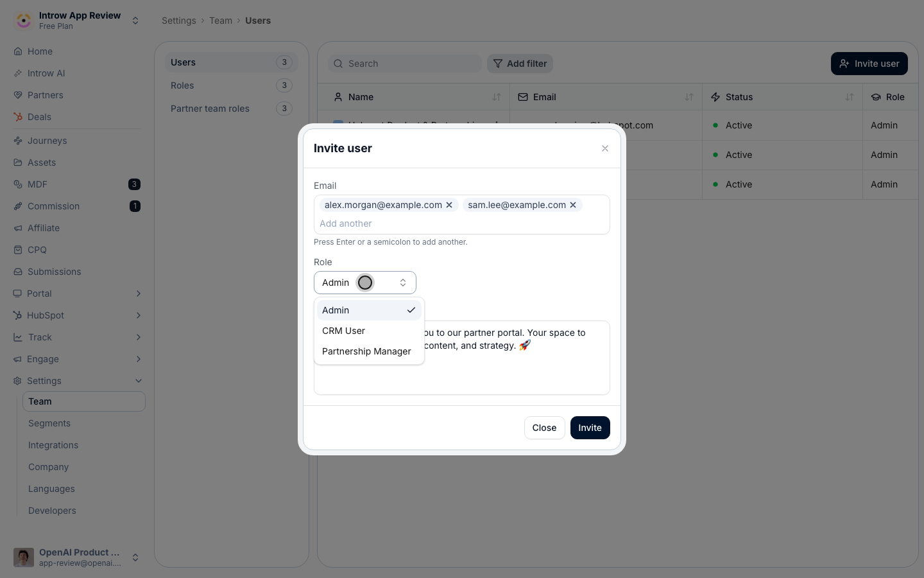Expand the Engage submenu
Screen dimensions: 924x578
[139, 359]
